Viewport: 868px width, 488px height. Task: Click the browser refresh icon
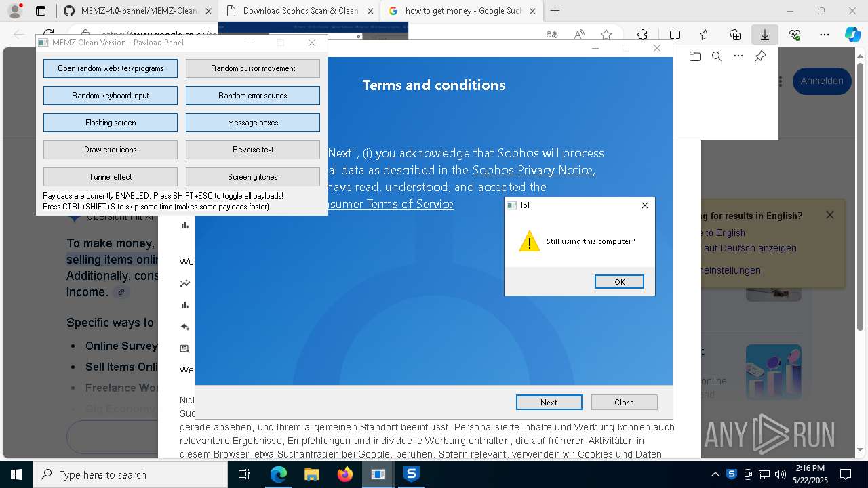point(49,35)
